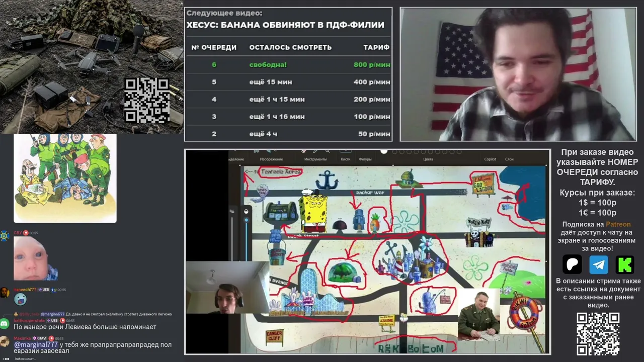Image resolution: width=644 pixels, height=362 pixels.
Task: Open the Слои layers panel in Paint
Action: pyautogui.click(x=509, y=159)
